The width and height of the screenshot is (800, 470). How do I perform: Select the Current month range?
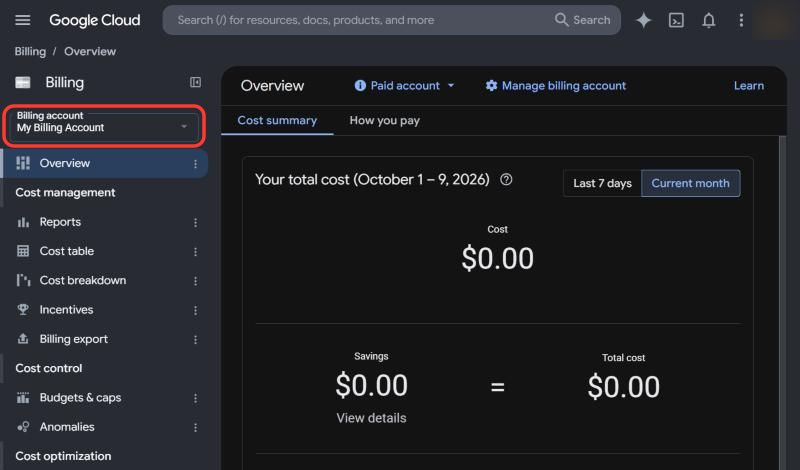[690, 183]
